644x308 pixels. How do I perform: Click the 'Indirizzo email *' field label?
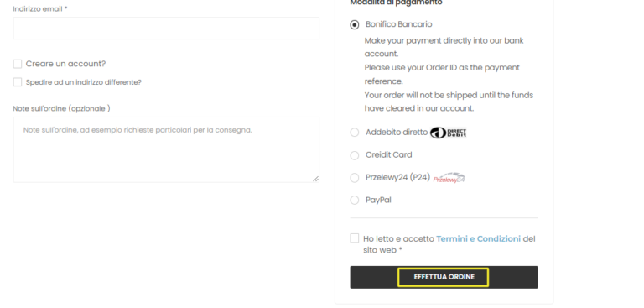(x=40, y=8)
